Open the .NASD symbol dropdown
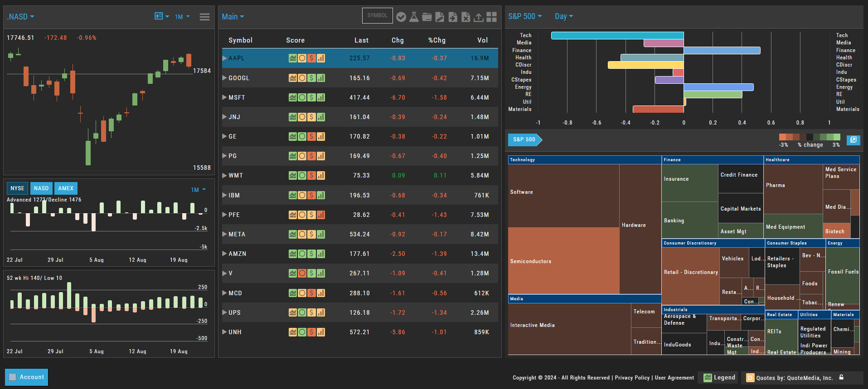 20,17
